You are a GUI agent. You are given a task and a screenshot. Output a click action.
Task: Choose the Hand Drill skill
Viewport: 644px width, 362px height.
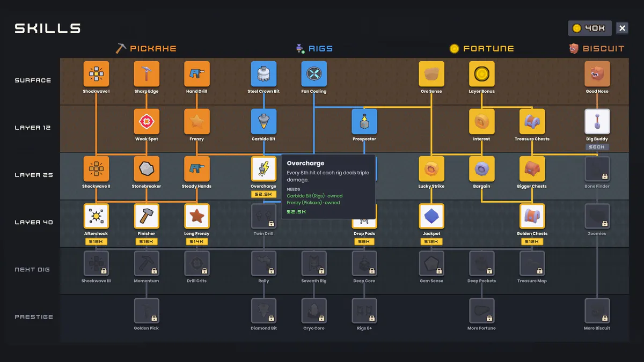(x=197, y=74)
